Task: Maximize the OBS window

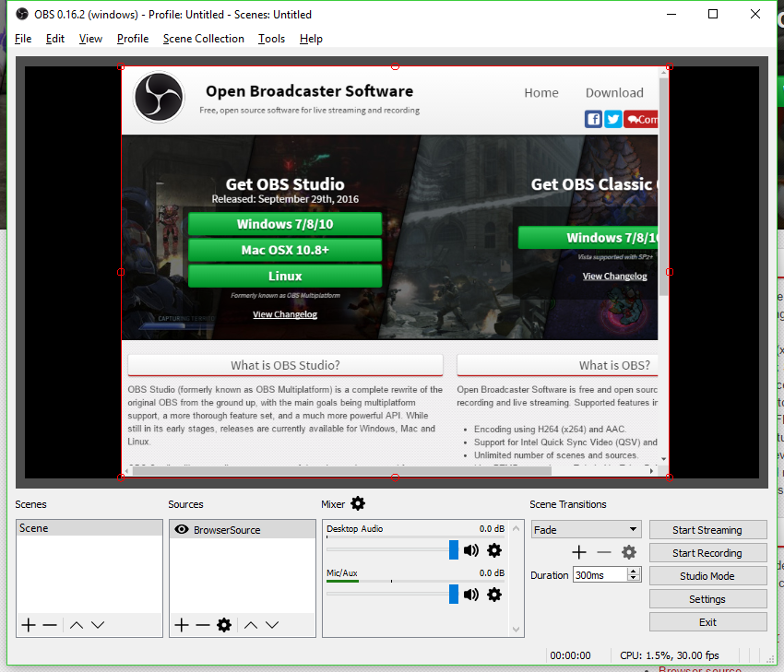Action: 713,14
